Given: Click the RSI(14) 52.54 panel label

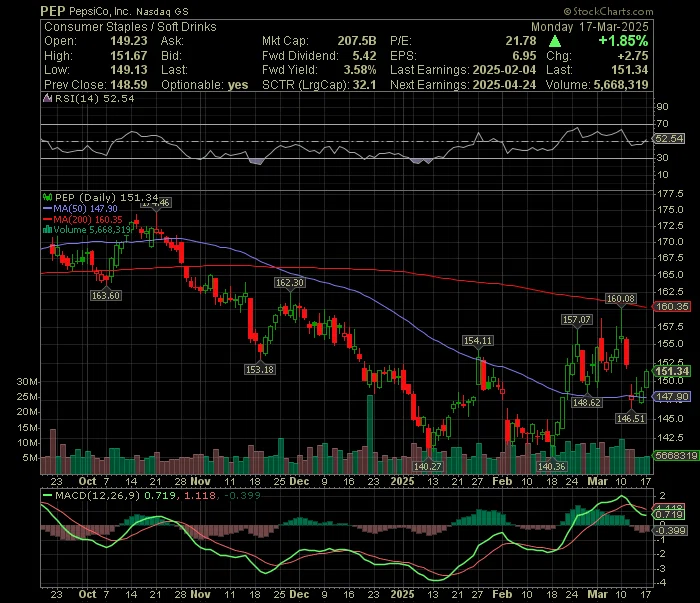Looking at the screenshot, I should (94, 98).
